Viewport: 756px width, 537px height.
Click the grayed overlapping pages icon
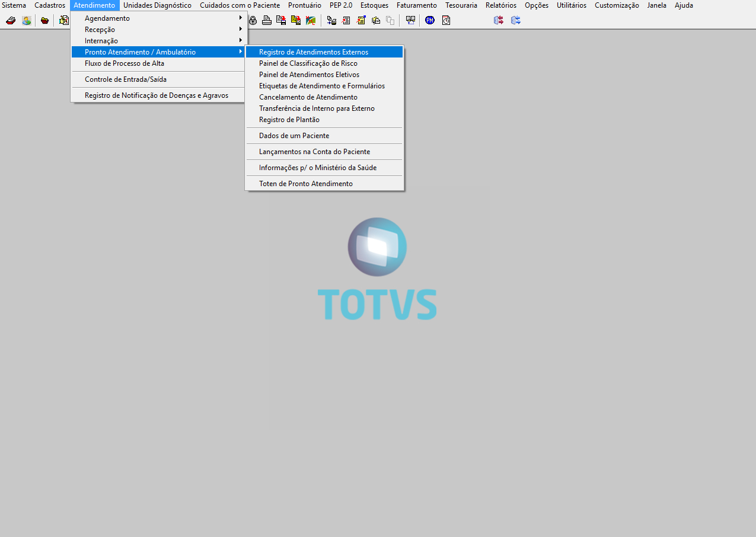tap(390, 20)
